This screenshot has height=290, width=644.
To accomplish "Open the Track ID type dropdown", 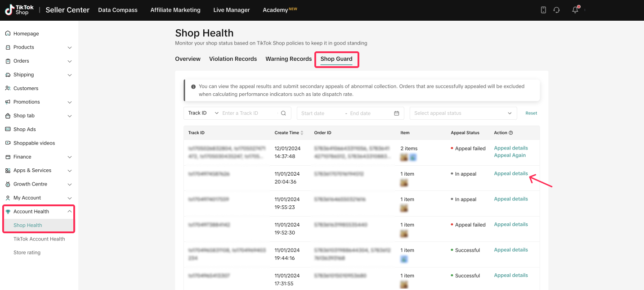I will tap(203, 113).
